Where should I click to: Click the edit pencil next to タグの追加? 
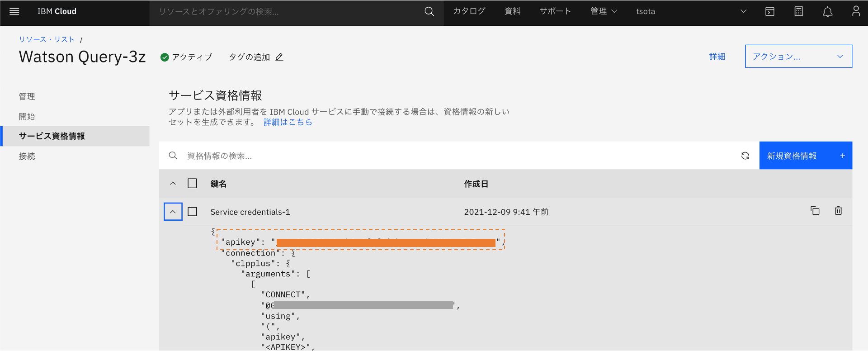pos(279,57)
